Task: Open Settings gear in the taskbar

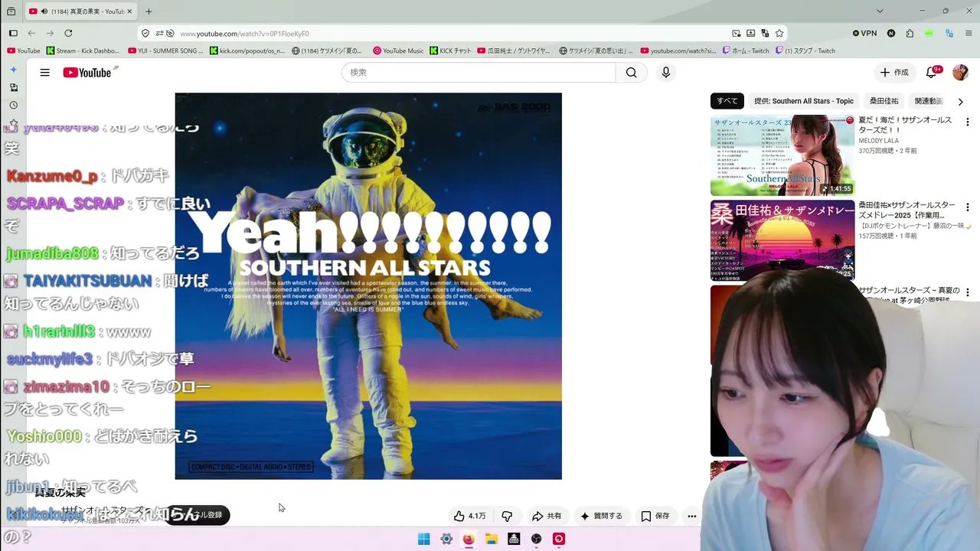Action: pyautogui.click(x=446, y=539)
